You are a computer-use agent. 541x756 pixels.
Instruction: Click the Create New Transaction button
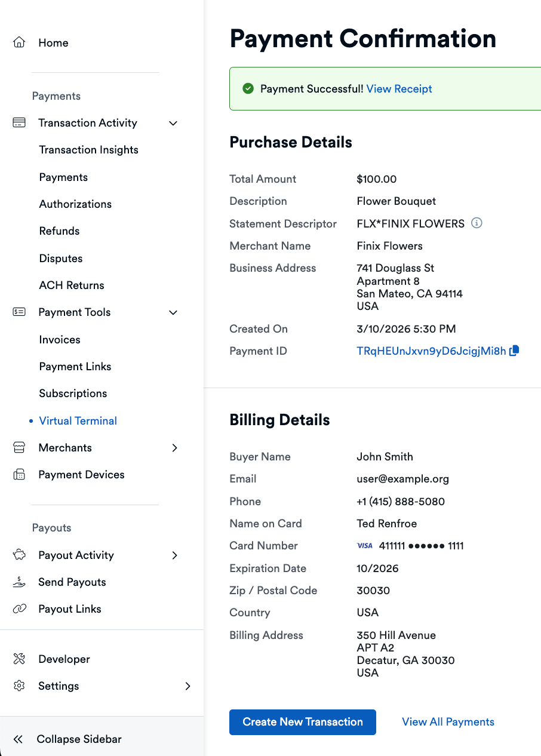pyautogui.click(x=303, y=722)
